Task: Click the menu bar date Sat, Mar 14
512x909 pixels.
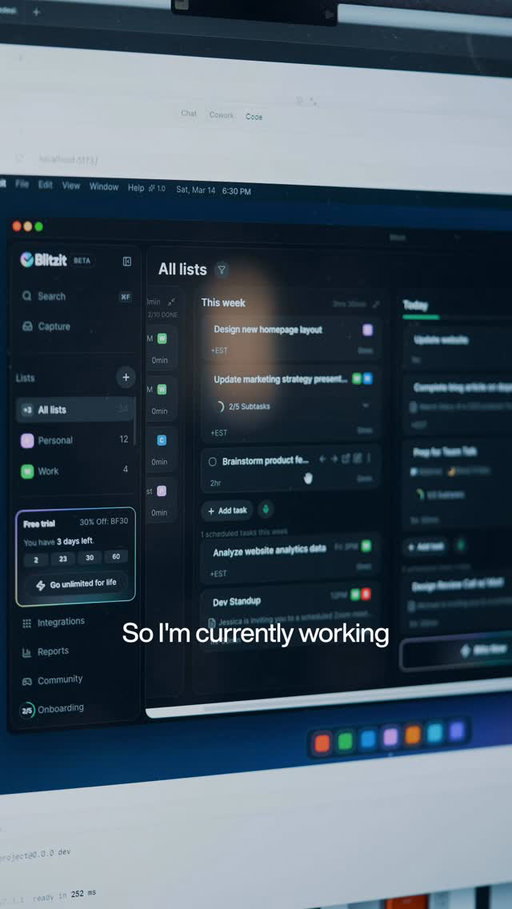Action: coord(195,190)
